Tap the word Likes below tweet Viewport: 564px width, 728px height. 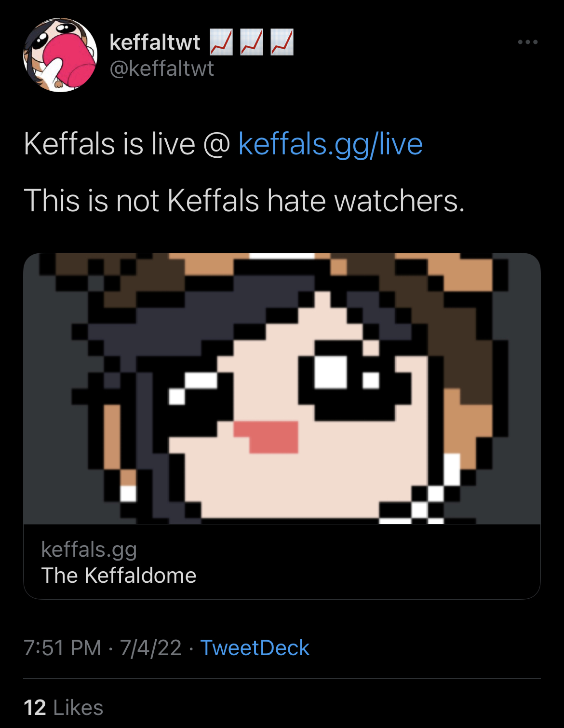[x=78, y=708]
